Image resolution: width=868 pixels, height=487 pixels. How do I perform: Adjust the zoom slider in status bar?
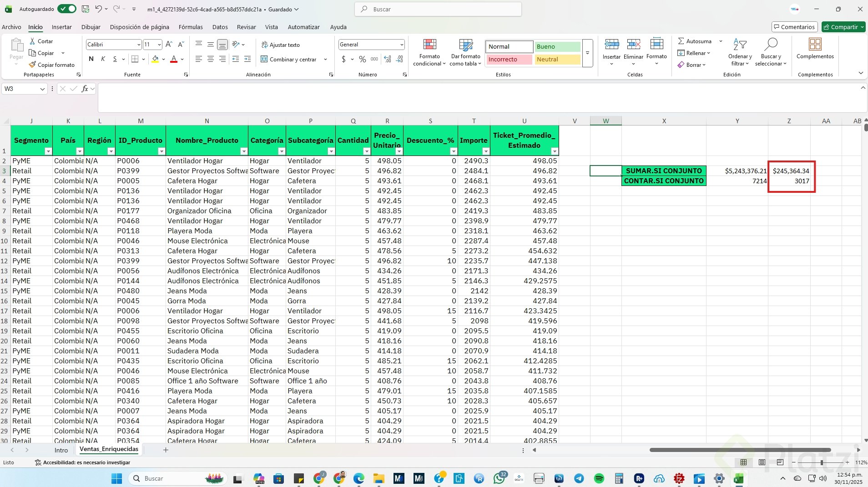822,462
